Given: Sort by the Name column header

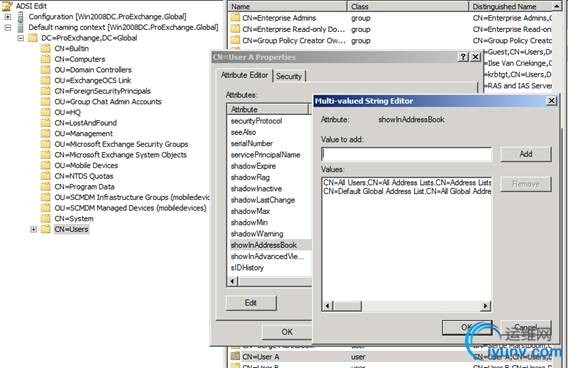Looking at the screenshot, I should point(287,7).
